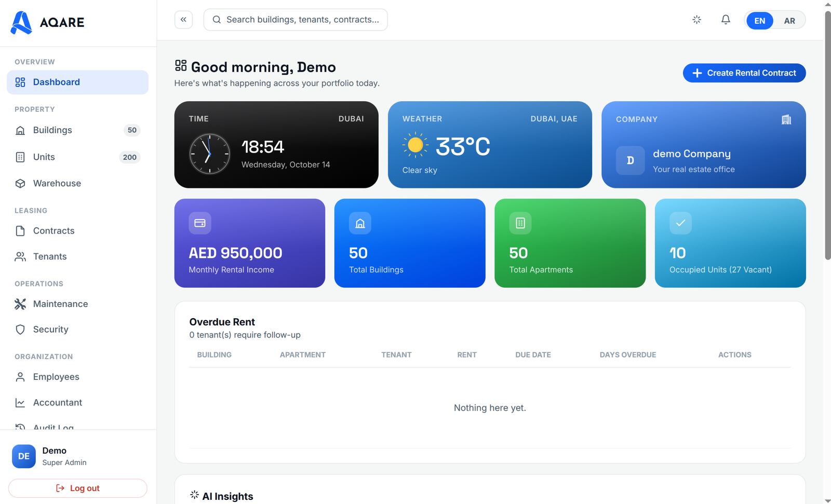Collapse the sidebar with double-chevron button
831x504 pixels.
183,20
